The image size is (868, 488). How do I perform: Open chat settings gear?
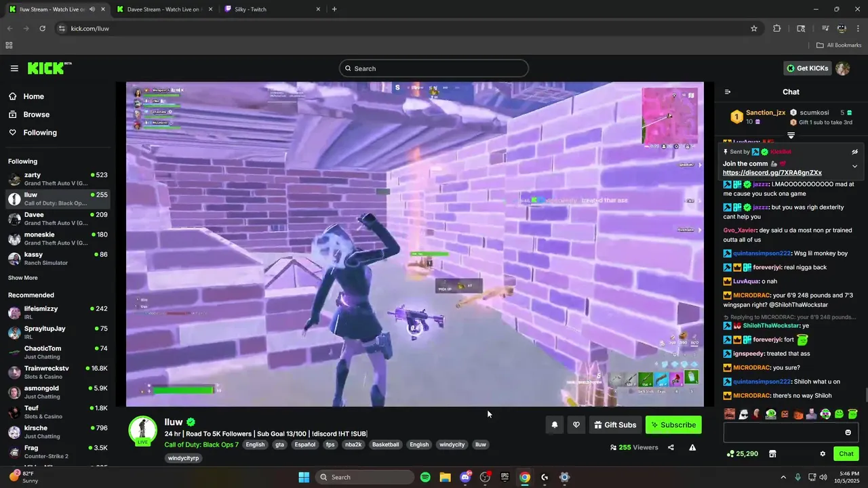coord(823,454)
